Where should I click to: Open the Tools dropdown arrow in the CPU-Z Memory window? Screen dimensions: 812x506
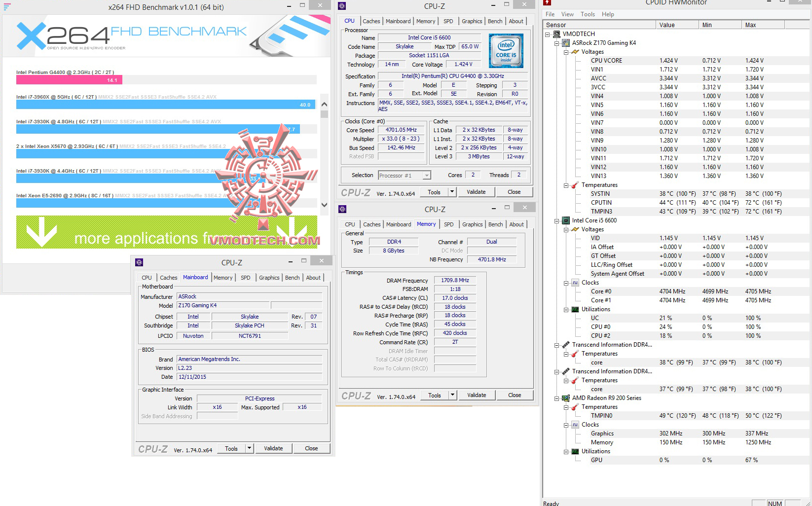pyautogui.click(x=452, y=395)
